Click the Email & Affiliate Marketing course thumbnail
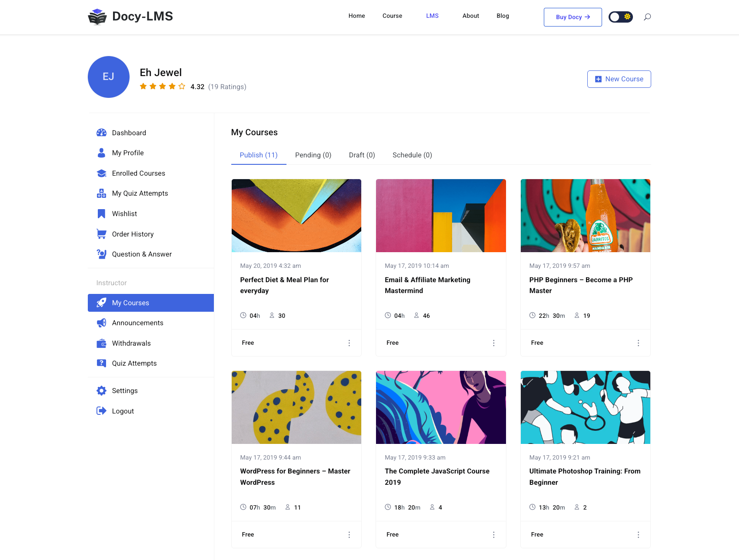Viewport: 739px width, 560px height. pyautogui.click(x=441, y=216)
